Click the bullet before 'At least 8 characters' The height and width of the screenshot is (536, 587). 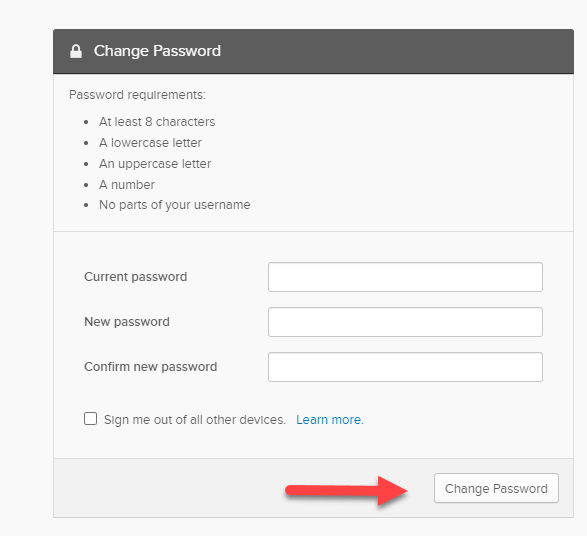[86, 122]
